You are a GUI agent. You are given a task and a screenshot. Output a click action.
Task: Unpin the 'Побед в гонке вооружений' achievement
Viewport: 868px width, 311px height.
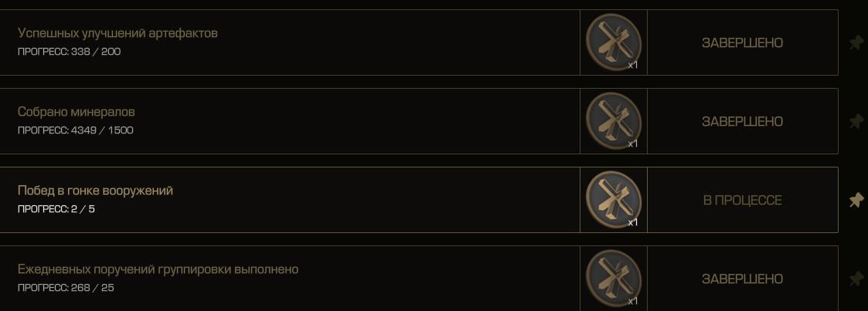click(x=856, y=200)
